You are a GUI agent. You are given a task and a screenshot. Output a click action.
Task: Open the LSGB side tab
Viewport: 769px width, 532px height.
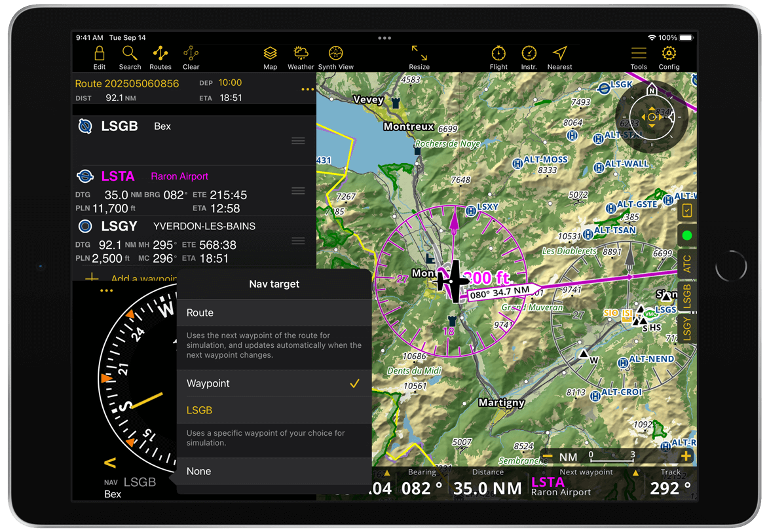(687, 296)
